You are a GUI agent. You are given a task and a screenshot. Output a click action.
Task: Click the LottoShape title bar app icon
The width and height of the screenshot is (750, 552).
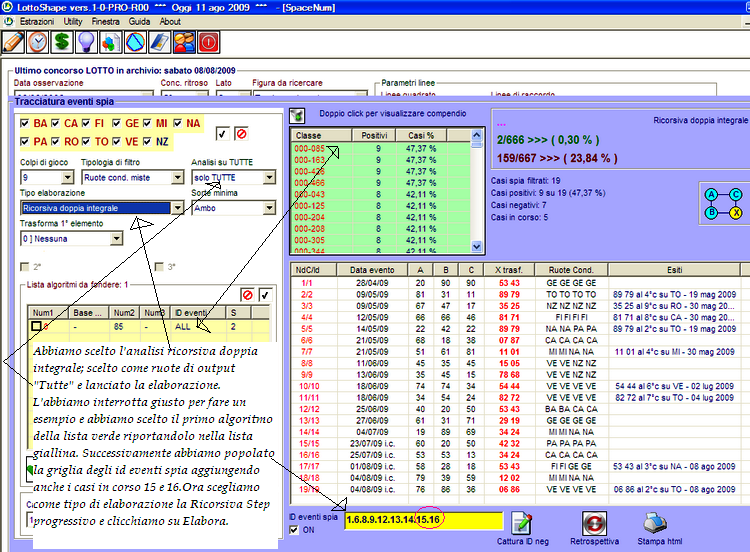pos(7,7)
